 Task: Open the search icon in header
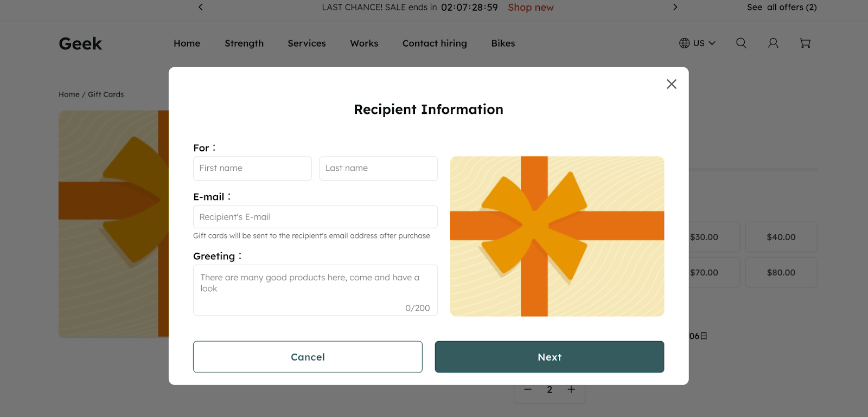741,43
